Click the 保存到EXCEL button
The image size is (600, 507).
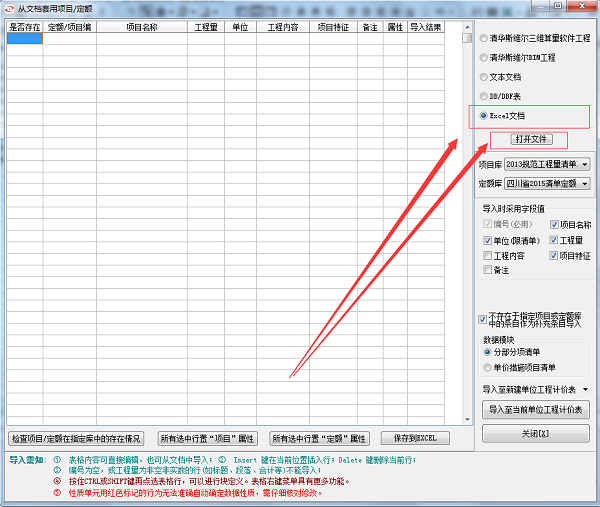[x=415, y=438]
